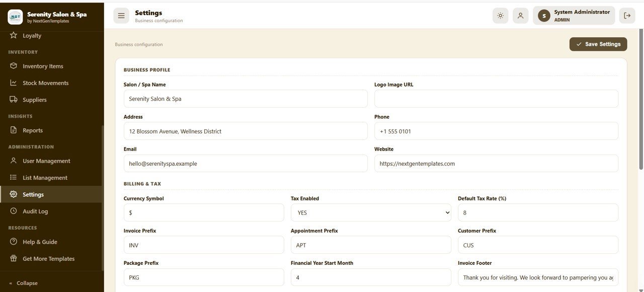The width and height of the screenshot is (644, 292).
Task: Click the Website input field
Action: click(496, 163)
